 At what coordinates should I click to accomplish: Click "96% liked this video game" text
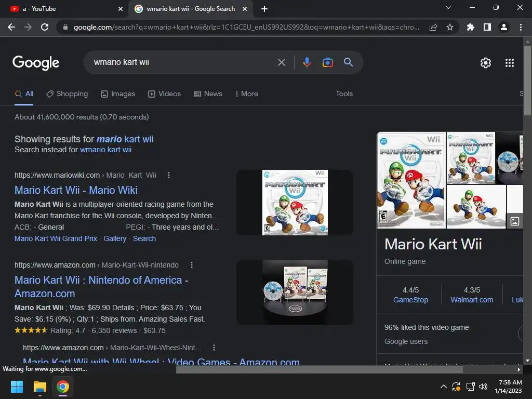[x=427, y=327]
